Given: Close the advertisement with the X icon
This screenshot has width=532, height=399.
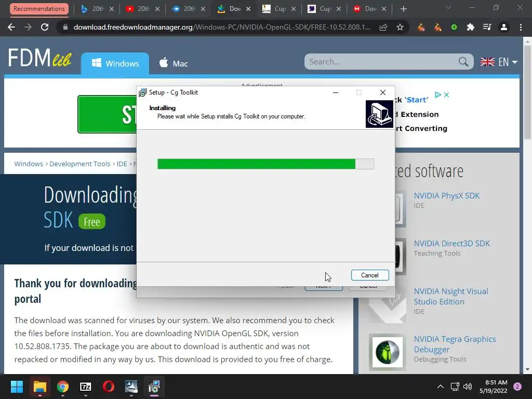Looking at the screenshot, I should (446, 95).
